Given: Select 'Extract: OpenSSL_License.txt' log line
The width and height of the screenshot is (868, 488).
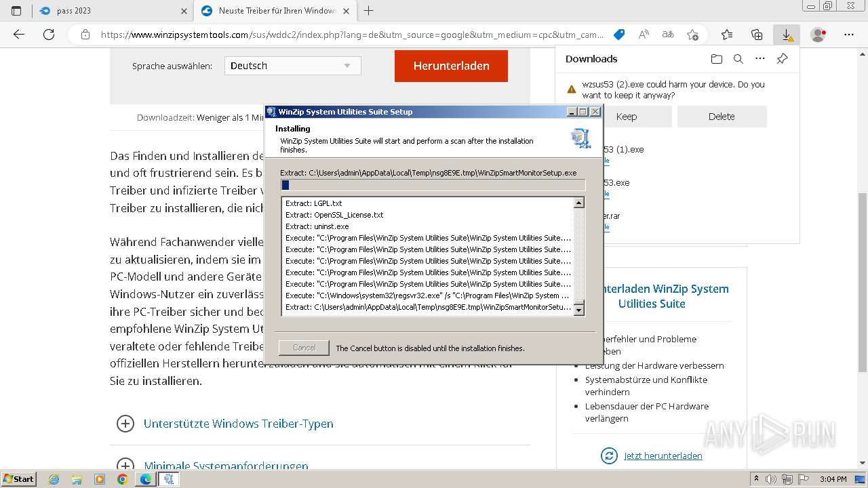Looking at the screenshot, I should coord(334,215).
